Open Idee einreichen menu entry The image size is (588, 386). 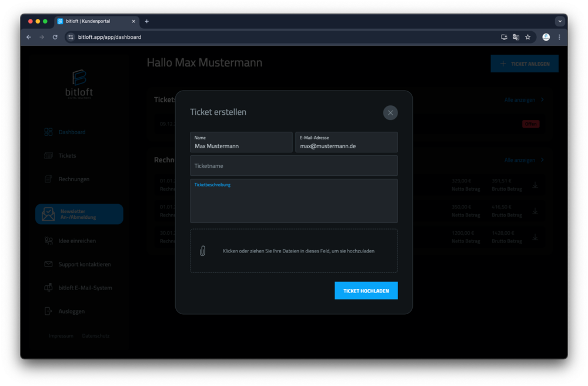click(x=77, y=241)
